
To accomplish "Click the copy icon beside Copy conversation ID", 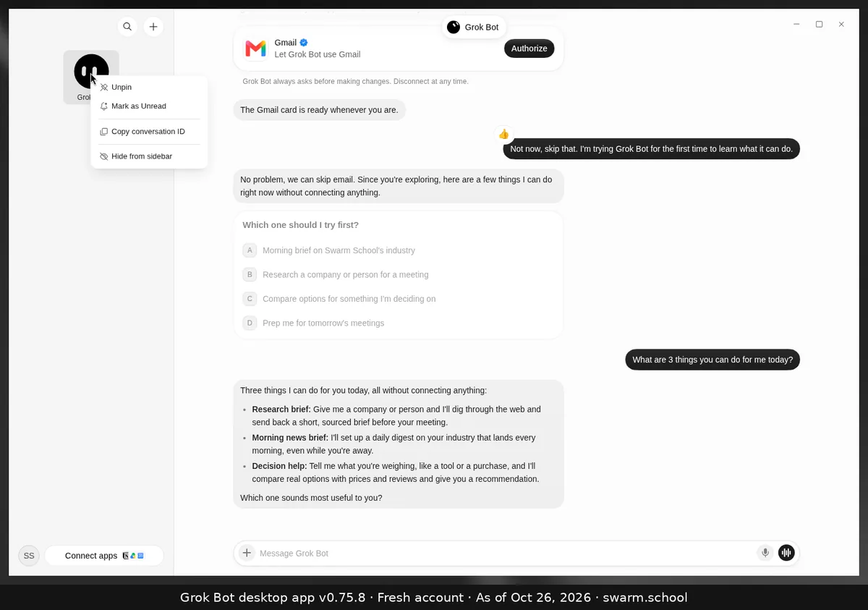I will pyautogui.click(x=104, y=132).
